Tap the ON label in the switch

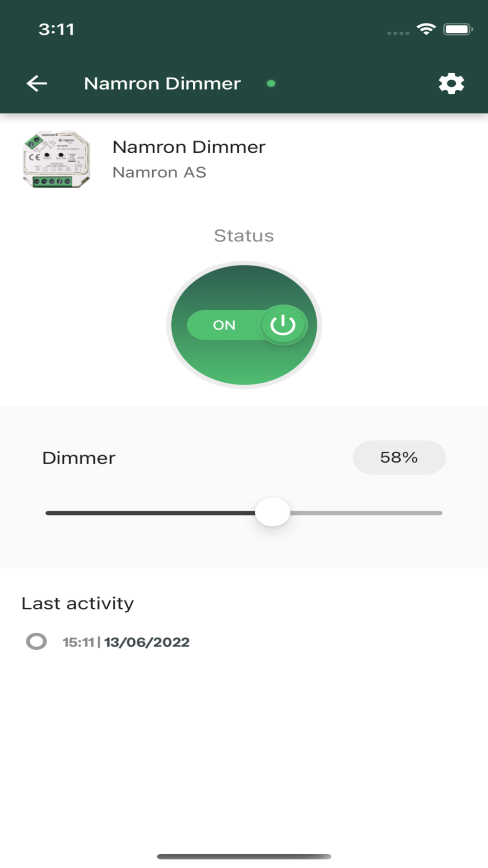pos(224,325)
